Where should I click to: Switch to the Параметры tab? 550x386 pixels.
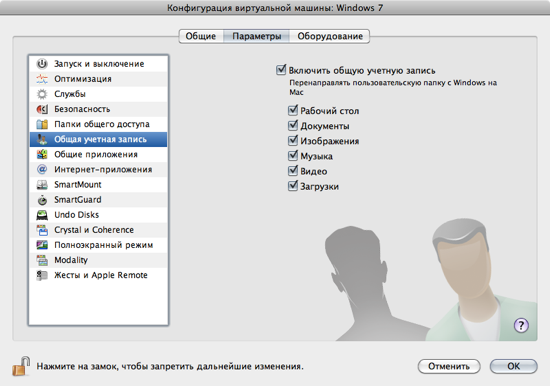point(256,36)
